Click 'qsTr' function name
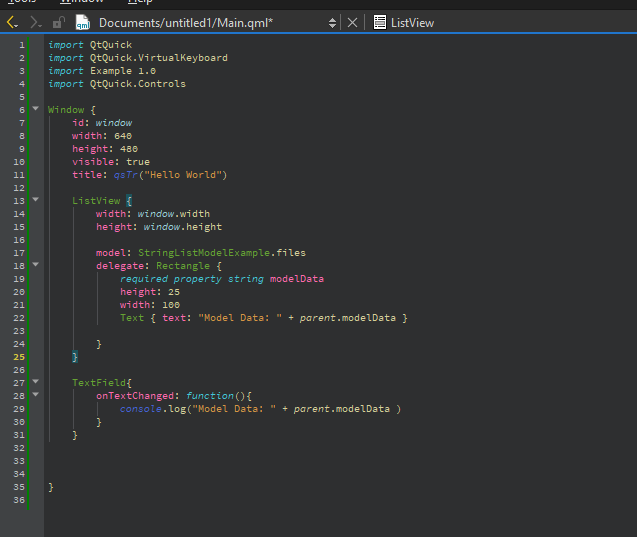Screen dimensions: 637x537 pyautogui.click(x=126, y=175)
